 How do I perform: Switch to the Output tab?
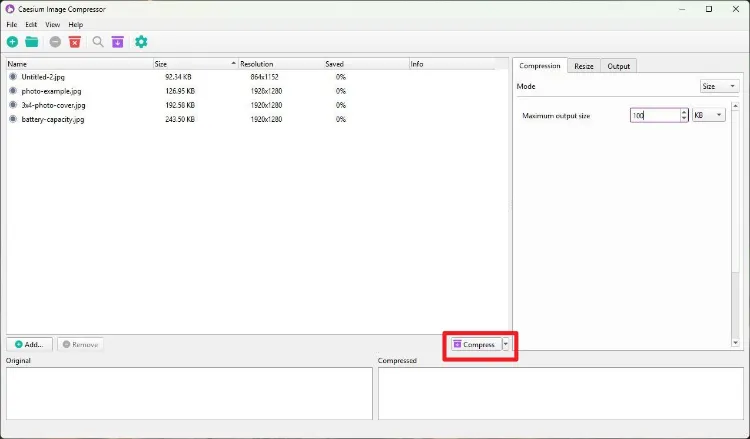(618, 66)
